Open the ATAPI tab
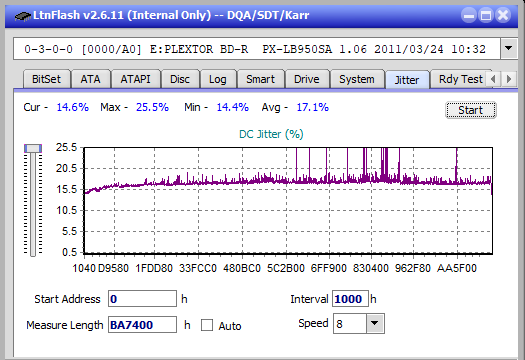The width and height of the screenshot is (525, 360). pyautogui.click(x=135, y=79)
